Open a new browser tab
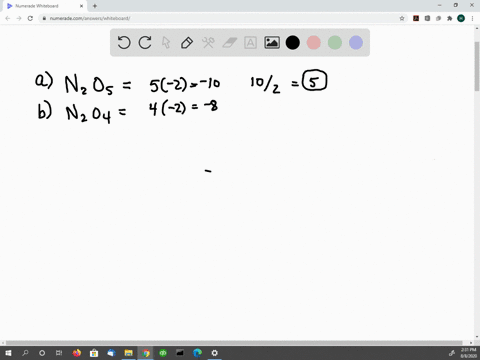 click(x=95, y=6)
